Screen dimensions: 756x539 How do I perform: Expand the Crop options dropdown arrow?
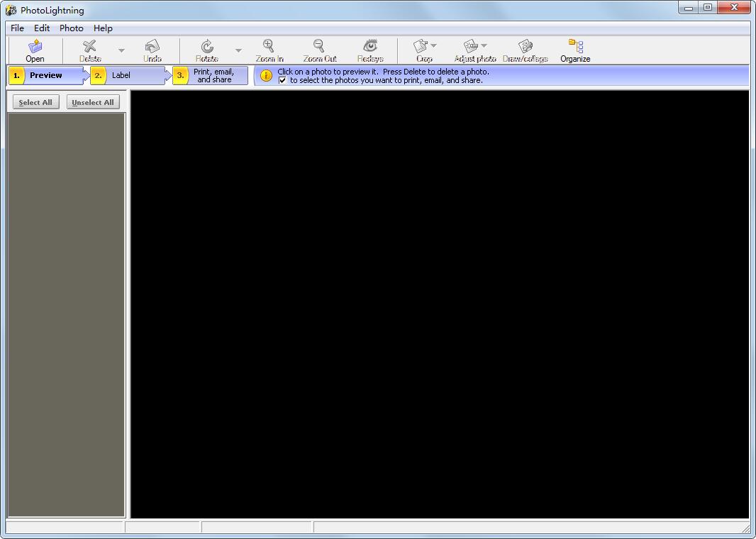433,44
